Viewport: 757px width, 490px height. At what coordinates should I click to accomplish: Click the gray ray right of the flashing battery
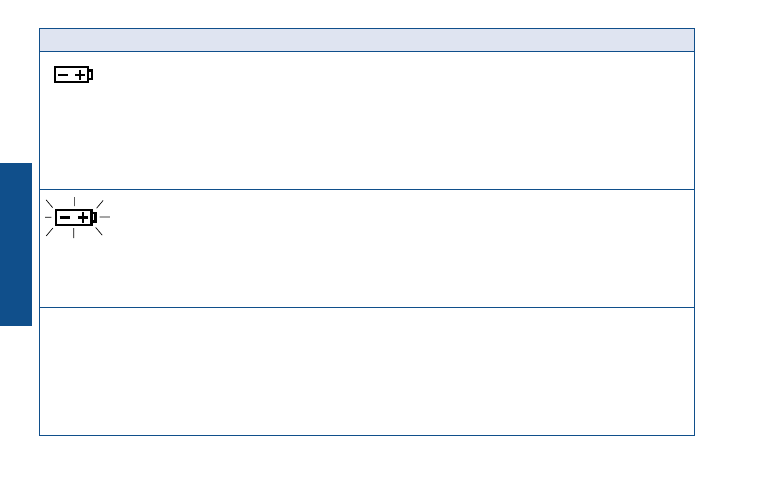point(105,217)
